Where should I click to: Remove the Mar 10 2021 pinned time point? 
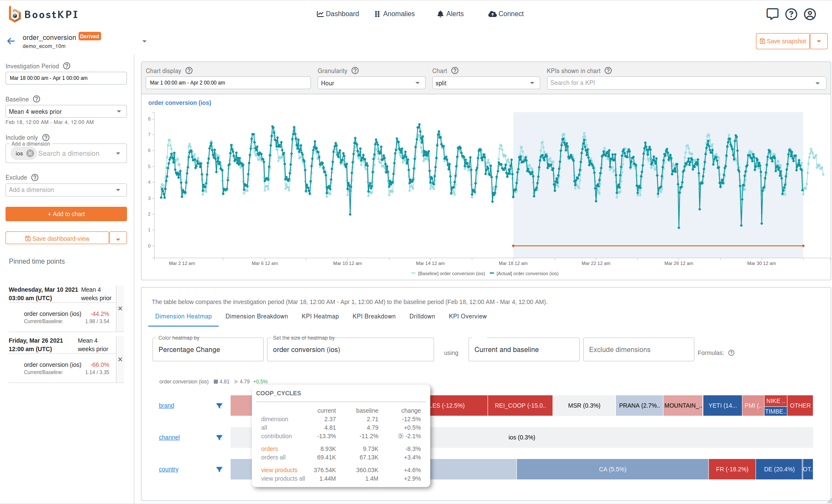point(120,309)
